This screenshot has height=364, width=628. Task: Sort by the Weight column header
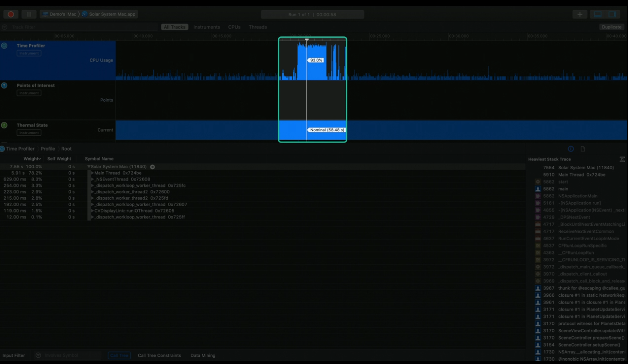(32, 159)
